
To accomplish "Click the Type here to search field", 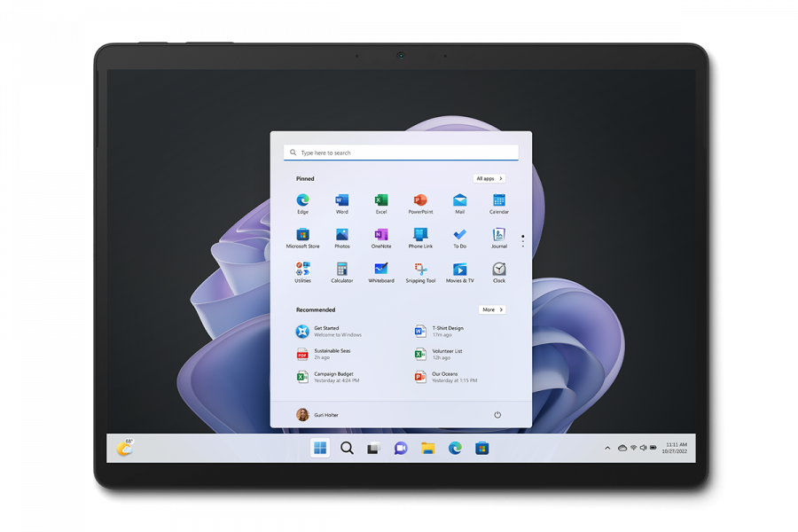I will 401,153.
